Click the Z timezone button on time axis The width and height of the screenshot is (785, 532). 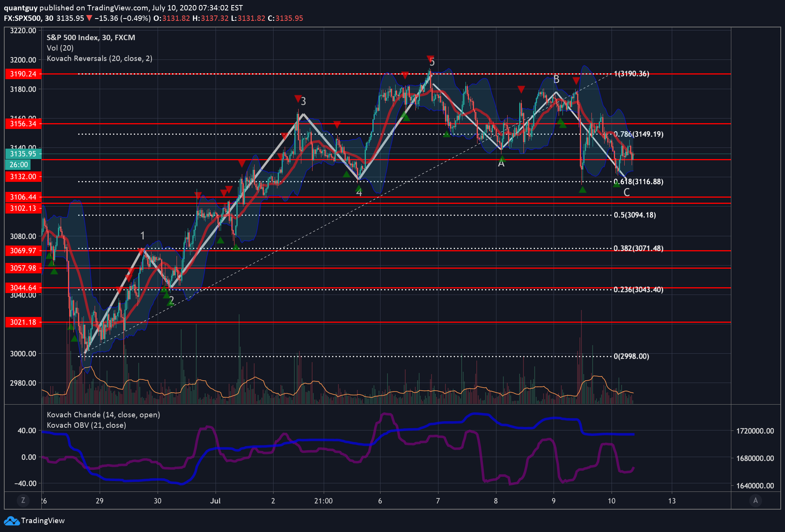click(23, 500)
